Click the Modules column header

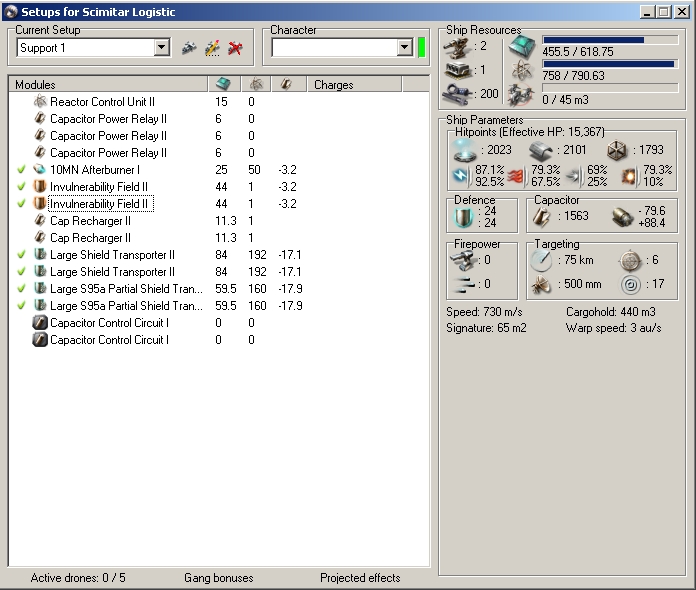coord(108,84)
